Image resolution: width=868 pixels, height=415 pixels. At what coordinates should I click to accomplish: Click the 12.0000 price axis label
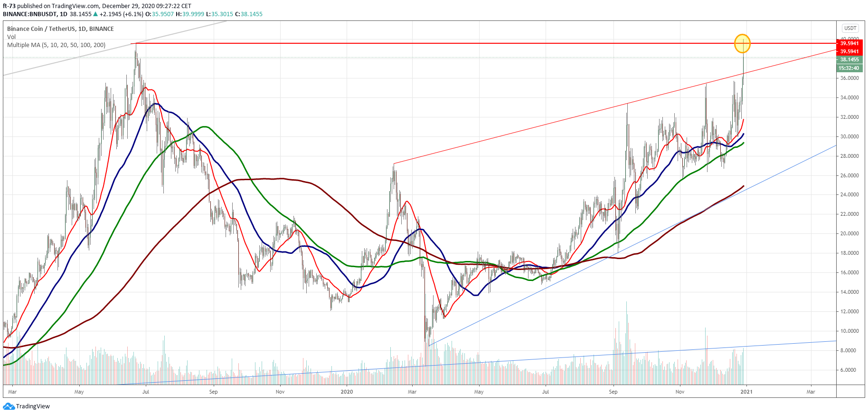click(849, 312)
